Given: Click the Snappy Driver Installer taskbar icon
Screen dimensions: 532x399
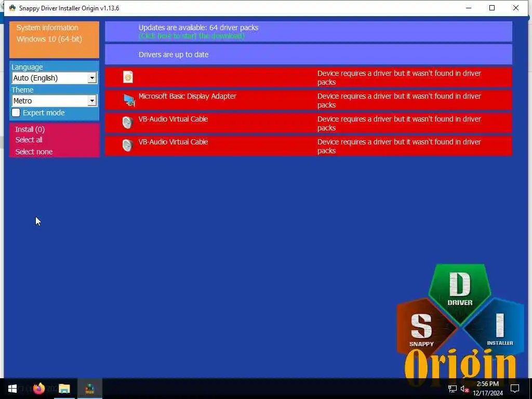Looking at the screenshot, I should click(89, 389).
